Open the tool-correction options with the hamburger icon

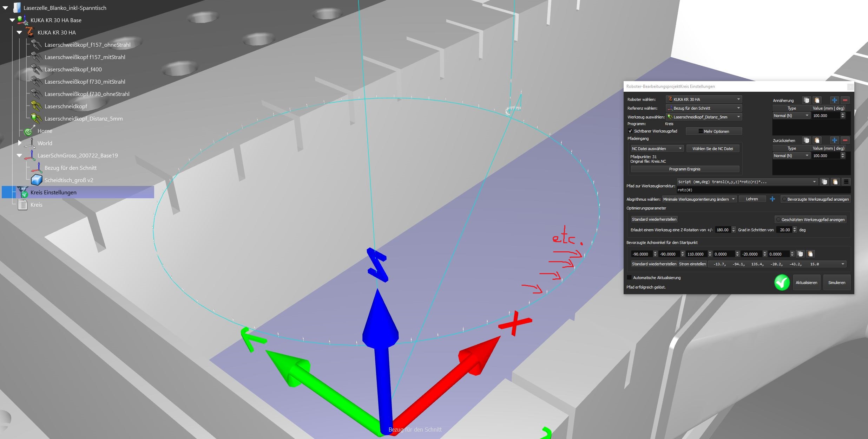(846, 182)
